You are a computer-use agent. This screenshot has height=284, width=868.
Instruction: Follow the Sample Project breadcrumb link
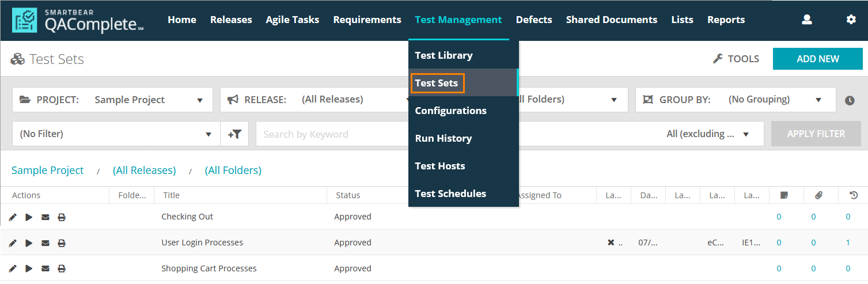[48, 171]
